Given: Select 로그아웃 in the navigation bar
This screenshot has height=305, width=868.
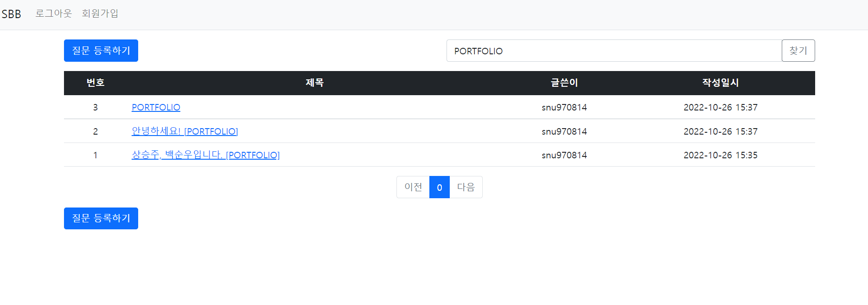Looking at the screenshot, I should point(53,14).
